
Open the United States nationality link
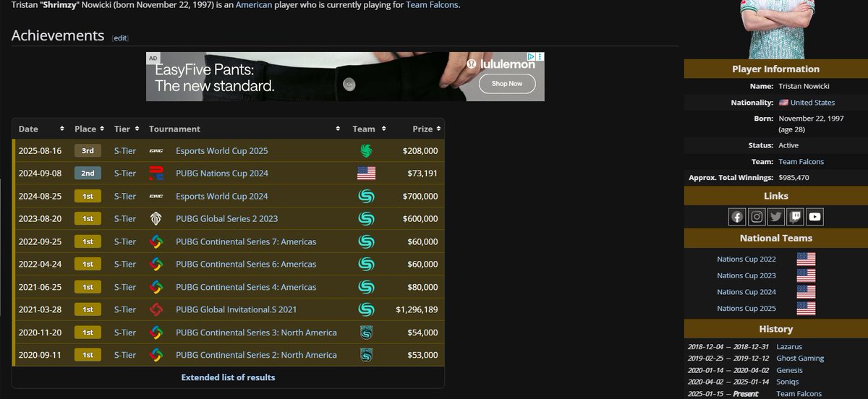coord(812,103)
